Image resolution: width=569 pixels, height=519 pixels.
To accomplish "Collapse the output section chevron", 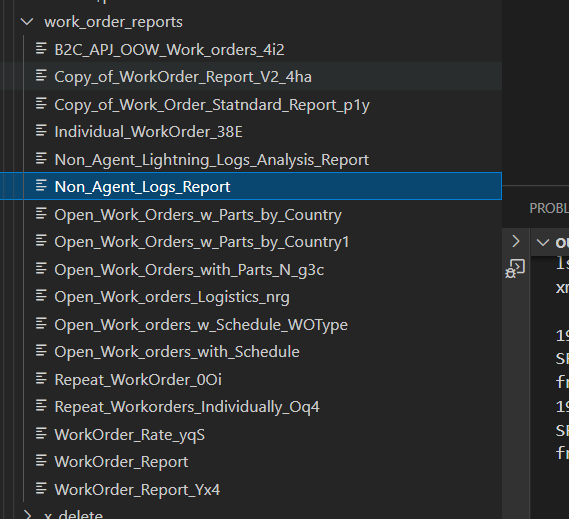I will [543, 242].
